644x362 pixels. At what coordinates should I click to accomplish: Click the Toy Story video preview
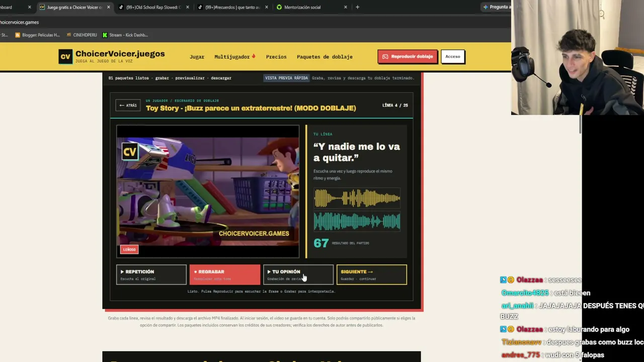[x=208, y=191]
